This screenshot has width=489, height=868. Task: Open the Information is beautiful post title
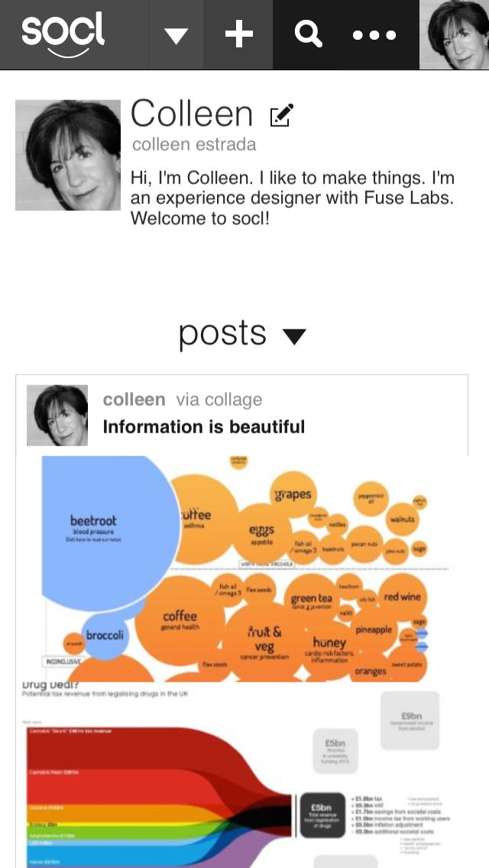click(x=204, y=426)
